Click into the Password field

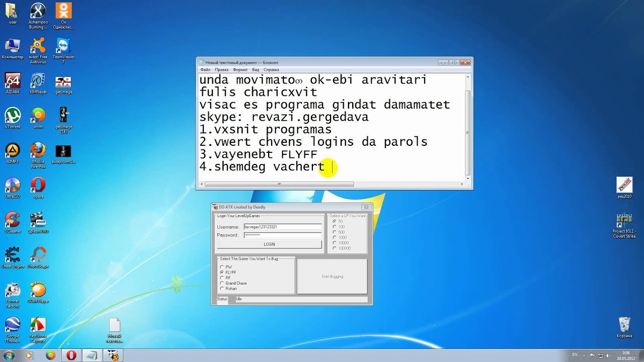282,235
